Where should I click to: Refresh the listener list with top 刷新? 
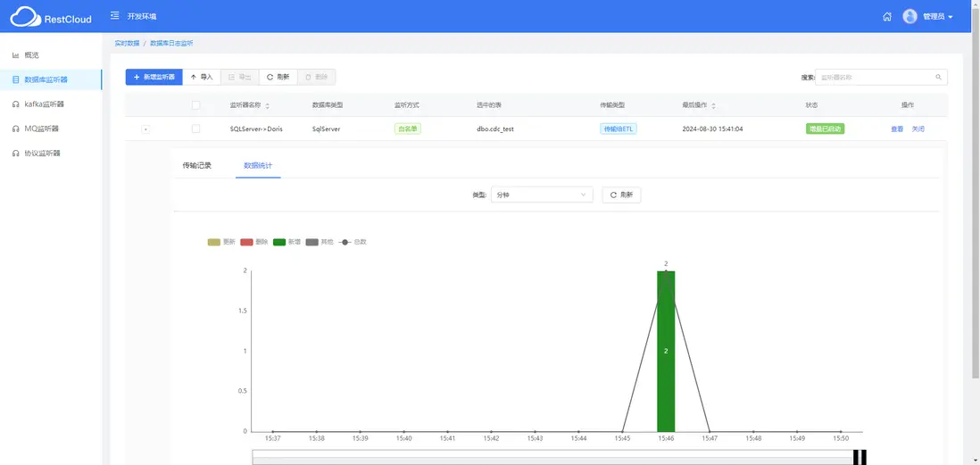pos(278,77)
